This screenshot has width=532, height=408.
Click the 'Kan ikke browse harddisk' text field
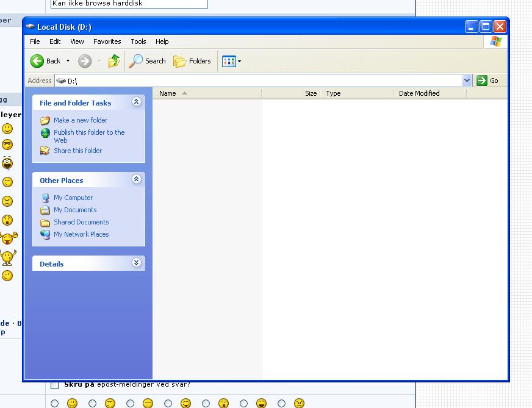point(129,4)
